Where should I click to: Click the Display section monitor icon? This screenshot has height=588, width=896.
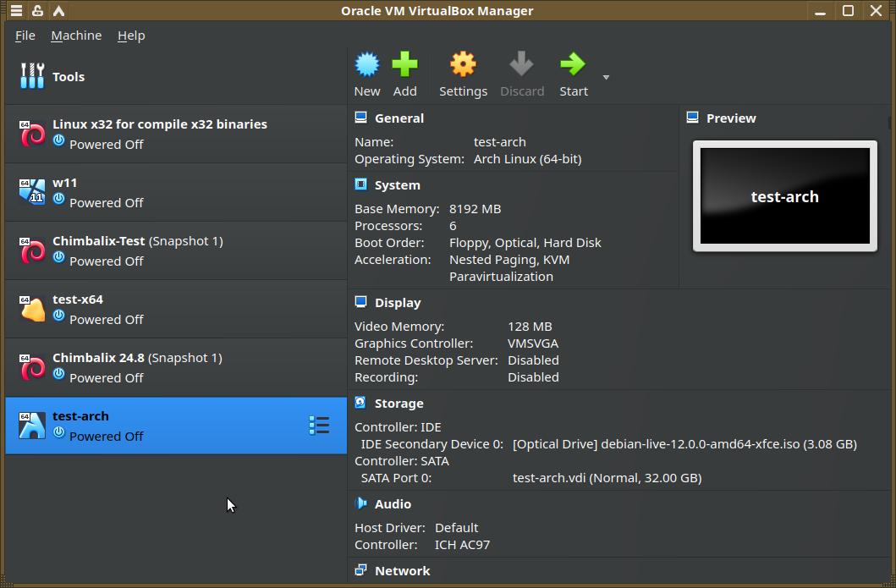pos(360,302)
